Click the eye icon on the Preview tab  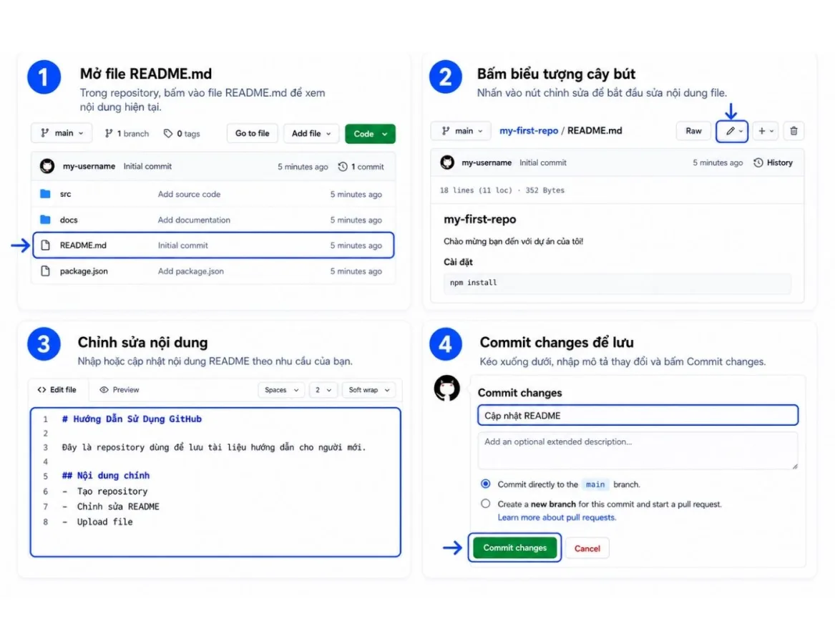coord(104,390)
